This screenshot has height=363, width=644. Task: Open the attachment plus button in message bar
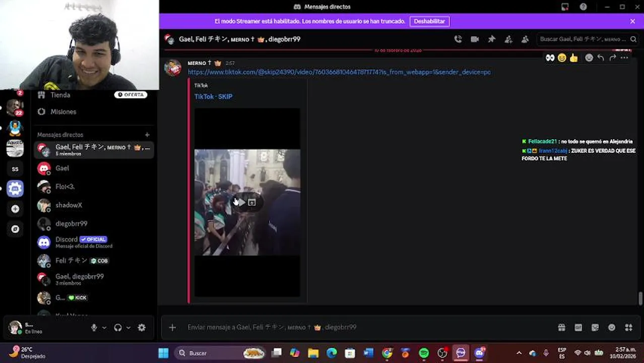coord(172,327)
